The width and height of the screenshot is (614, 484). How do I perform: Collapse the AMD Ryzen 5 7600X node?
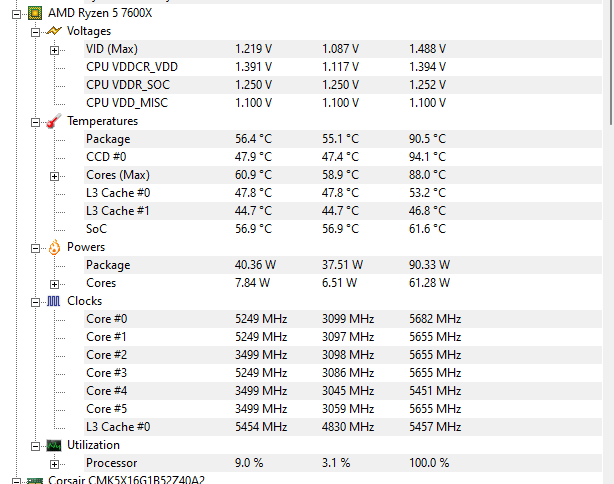17,13
